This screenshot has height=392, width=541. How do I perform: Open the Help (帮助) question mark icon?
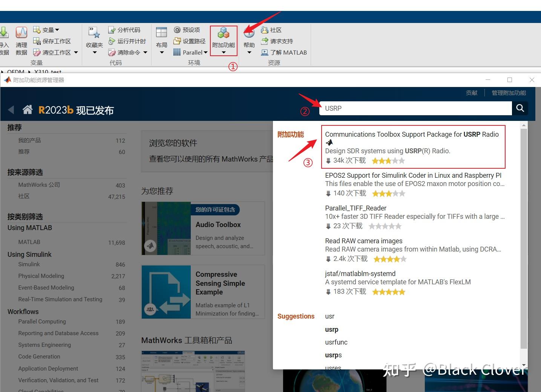click(249, 33)
